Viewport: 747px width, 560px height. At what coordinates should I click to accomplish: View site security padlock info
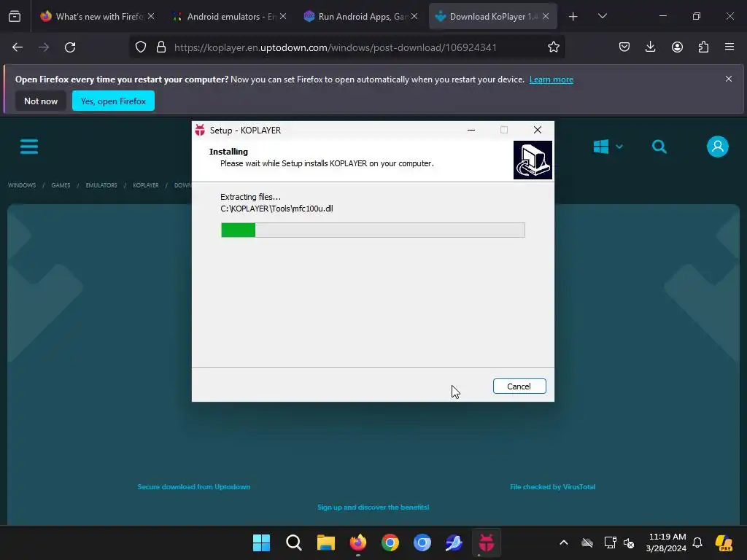161,47
